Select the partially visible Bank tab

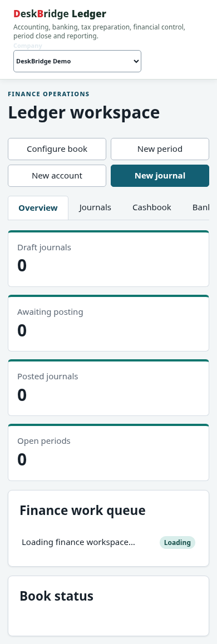click(x=200, y=207)
